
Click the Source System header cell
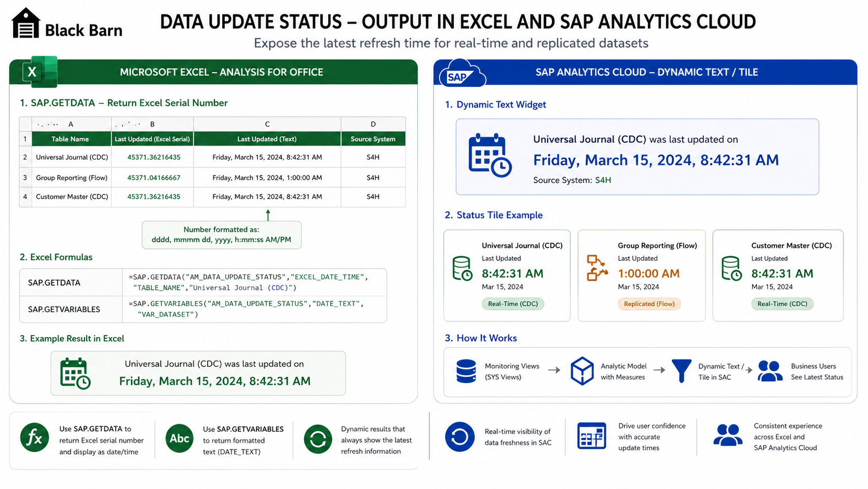point(373,139)
